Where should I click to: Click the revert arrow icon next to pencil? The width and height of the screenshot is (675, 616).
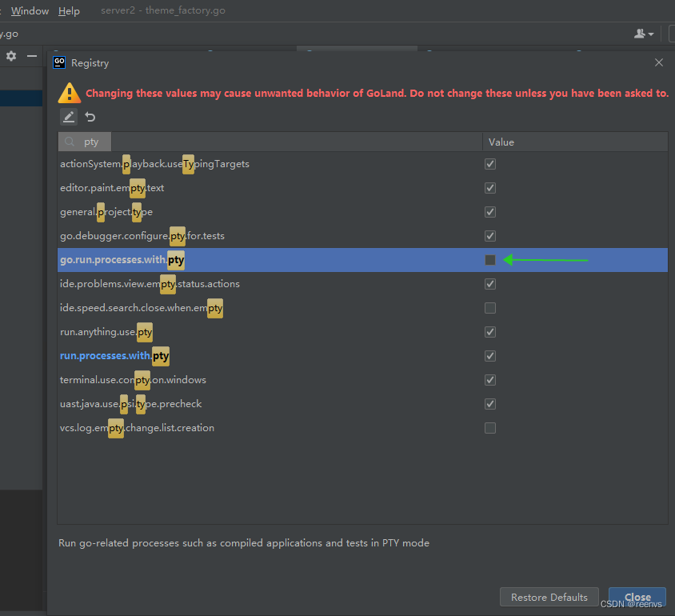(88, 117)
